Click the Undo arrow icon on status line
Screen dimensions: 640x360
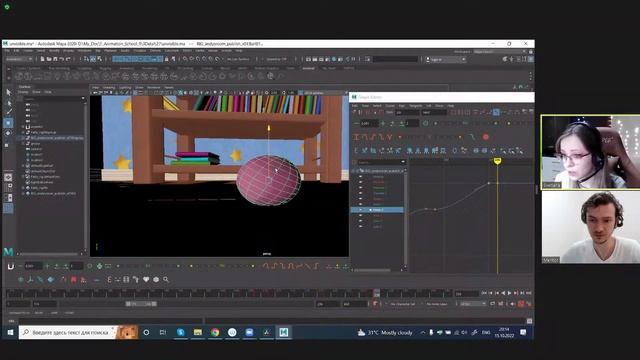coord(62,59)
